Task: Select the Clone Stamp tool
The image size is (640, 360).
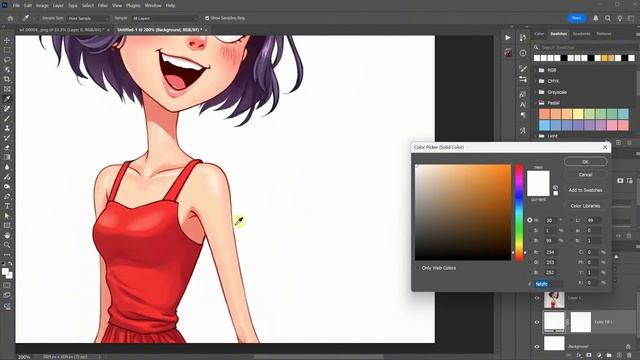Action: [7, 128]
